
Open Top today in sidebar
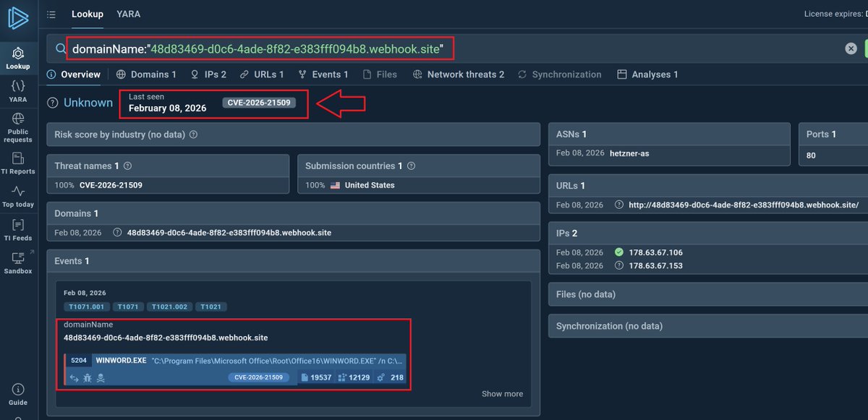tap(18, 196)
